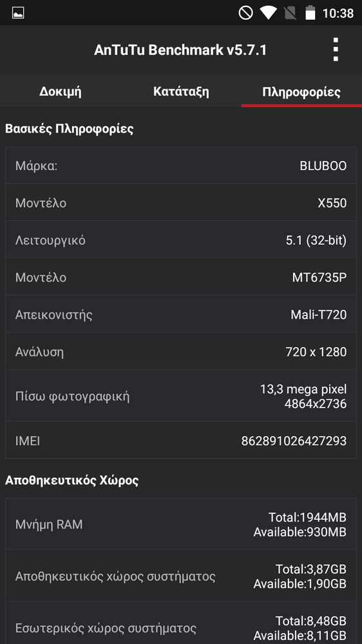Switch to the Δοκιμή tab
362x644 pixels.
click(61, 91)
